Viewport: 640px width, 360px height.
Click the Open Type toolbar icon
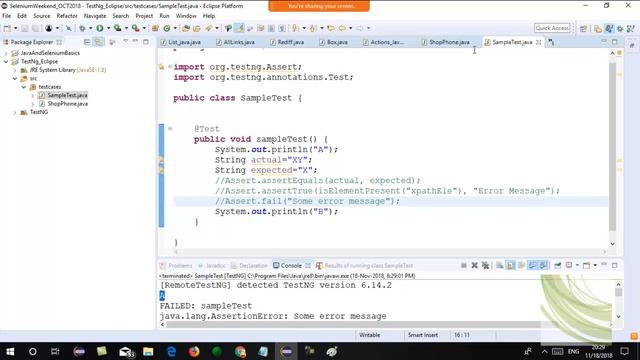pyautogui.click(x=186, y=28)
